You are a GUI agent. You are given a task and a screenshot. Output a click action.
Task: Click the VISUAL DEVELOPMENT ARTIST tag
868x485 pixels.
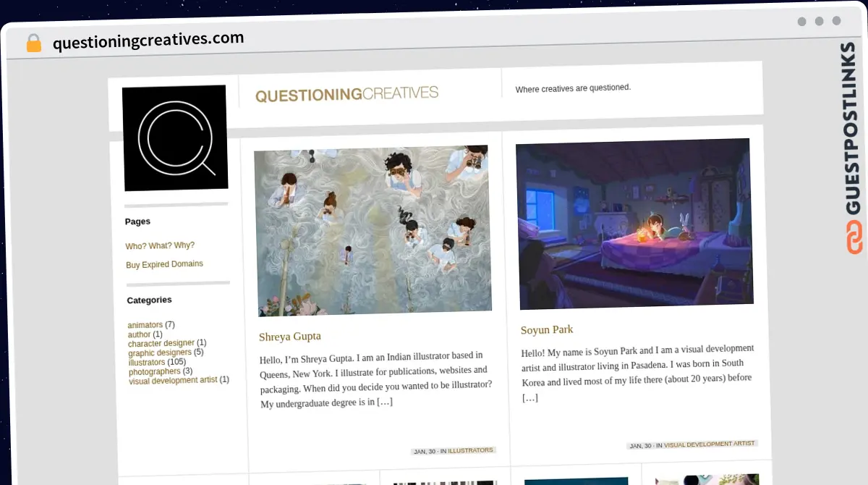coord(709,444)
